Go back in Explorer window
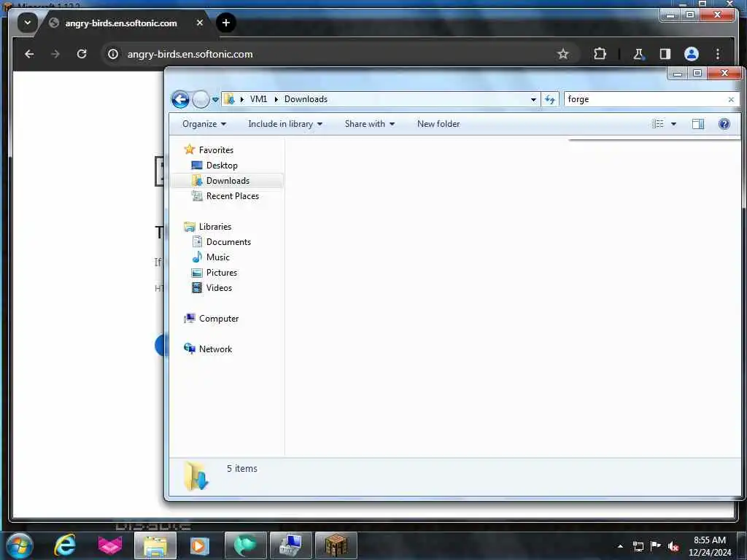Screen dimensions: 747x560 [x=181, y=99]
